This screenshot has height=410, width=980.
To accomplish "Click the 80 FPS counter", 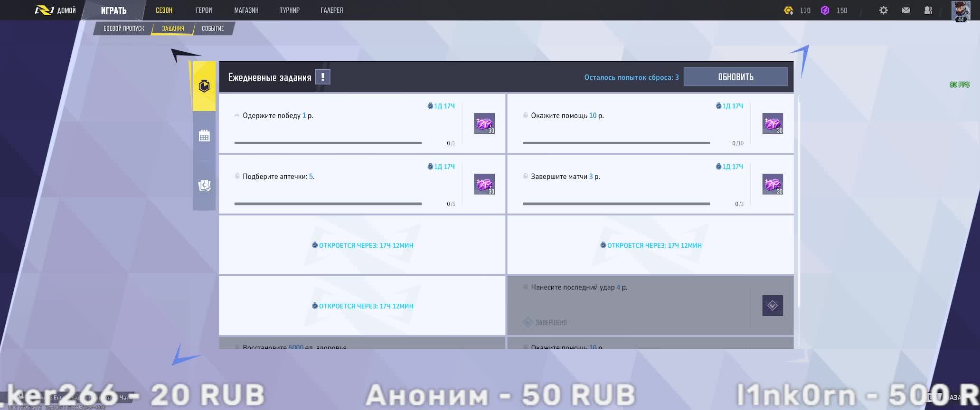I will coord(959,84).
